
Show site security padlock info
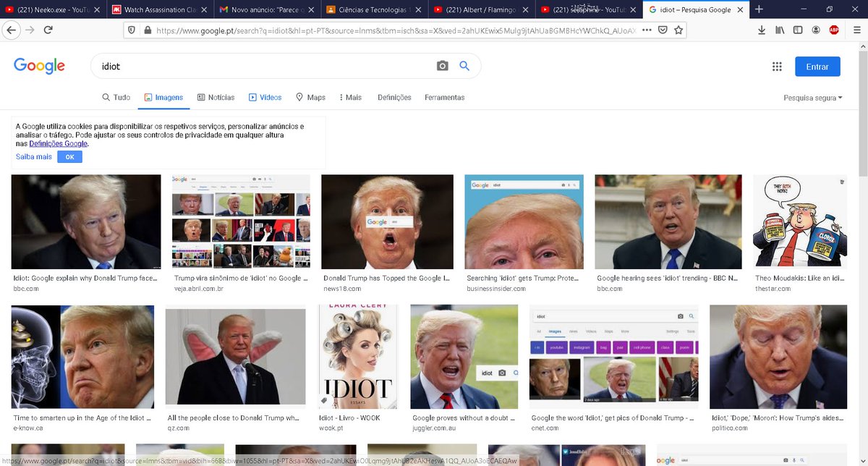[x=148, y=30]
